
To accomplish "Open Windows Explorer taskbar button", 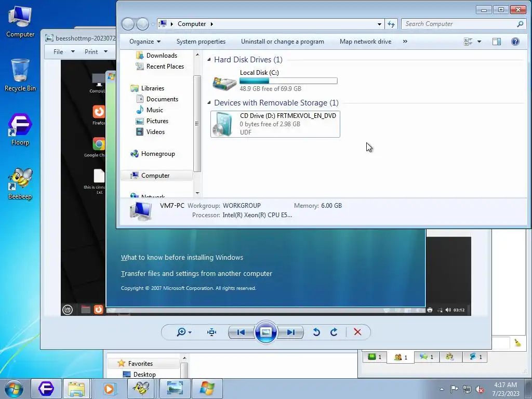I will 76,389.
